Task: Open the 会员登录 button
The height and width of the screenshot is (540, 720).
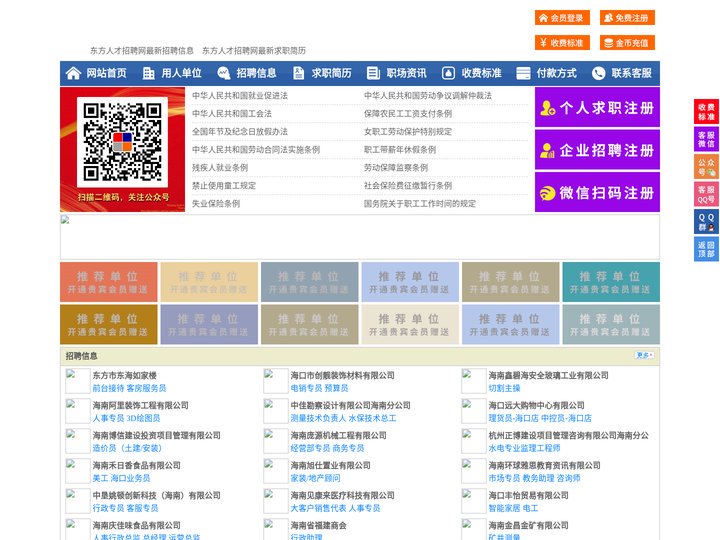Action: tap(562, 18)
